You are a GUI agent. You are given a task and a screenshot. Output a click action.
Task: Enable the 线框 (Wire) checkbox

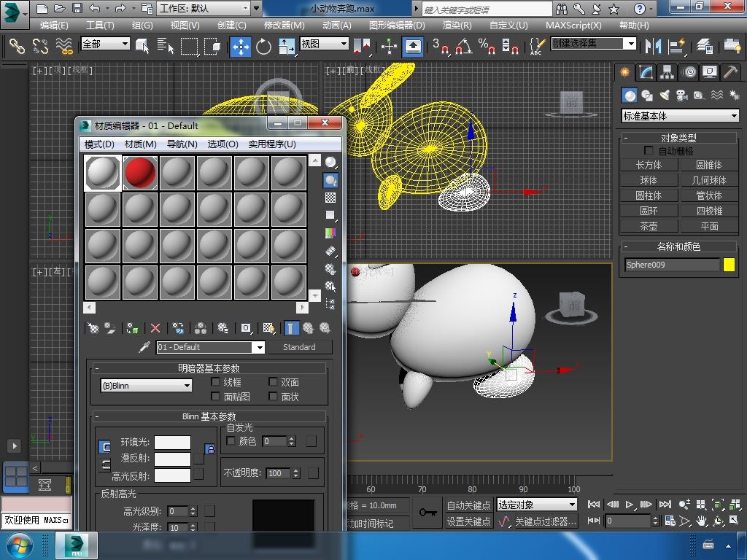pos(216,382)
